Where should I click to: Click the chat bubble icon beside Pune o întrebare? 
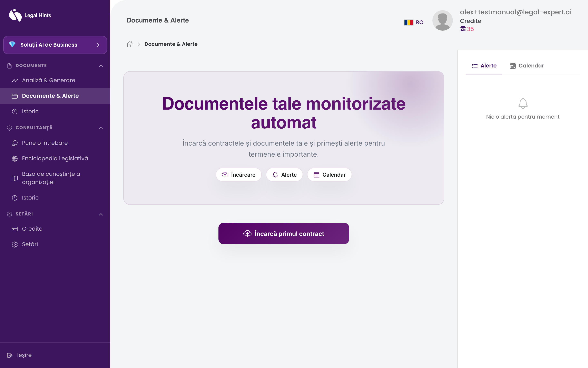(14, 143)
